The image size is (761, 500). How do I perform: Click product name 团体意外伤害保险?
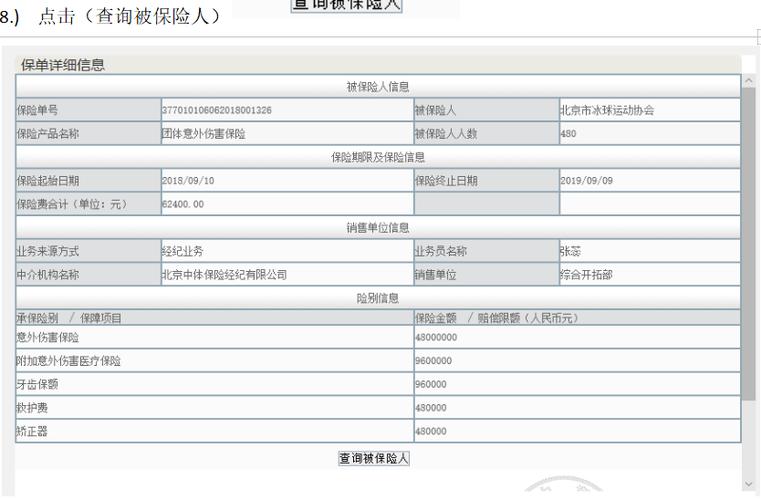(203, 133)
